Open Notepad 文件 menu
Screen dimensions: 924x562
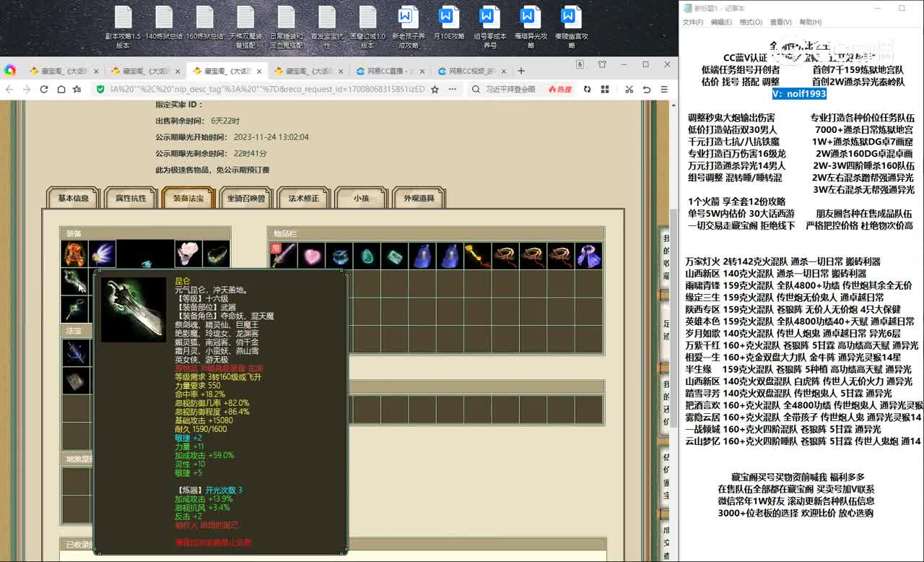point(693,22)
